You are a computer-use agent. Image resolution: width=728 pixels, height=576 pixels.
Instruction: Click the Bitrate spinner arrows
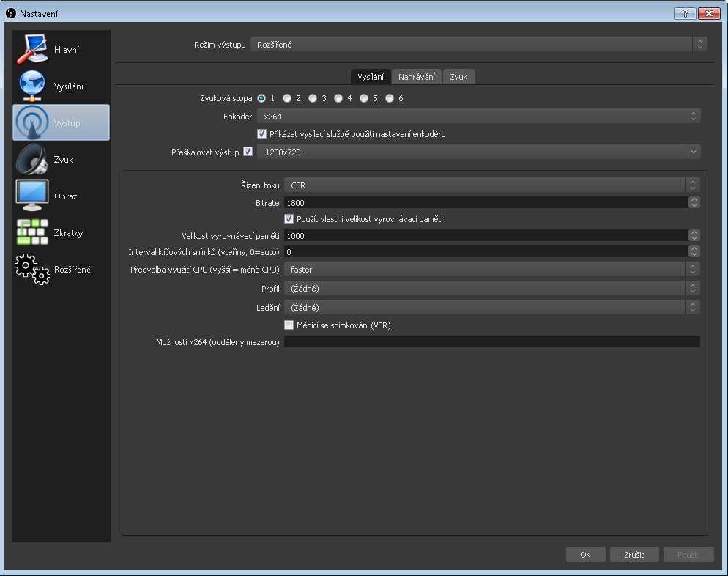694,202
